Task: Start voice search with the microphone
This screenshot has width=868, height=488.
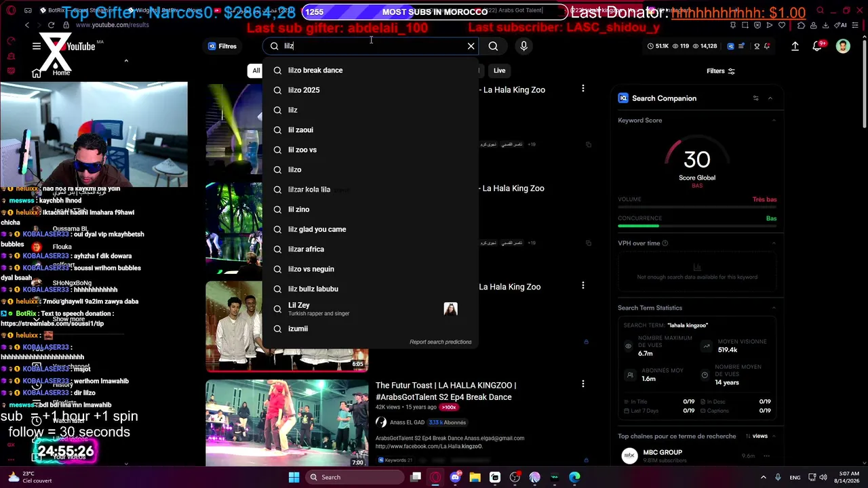Action: [x=524, y=46]
